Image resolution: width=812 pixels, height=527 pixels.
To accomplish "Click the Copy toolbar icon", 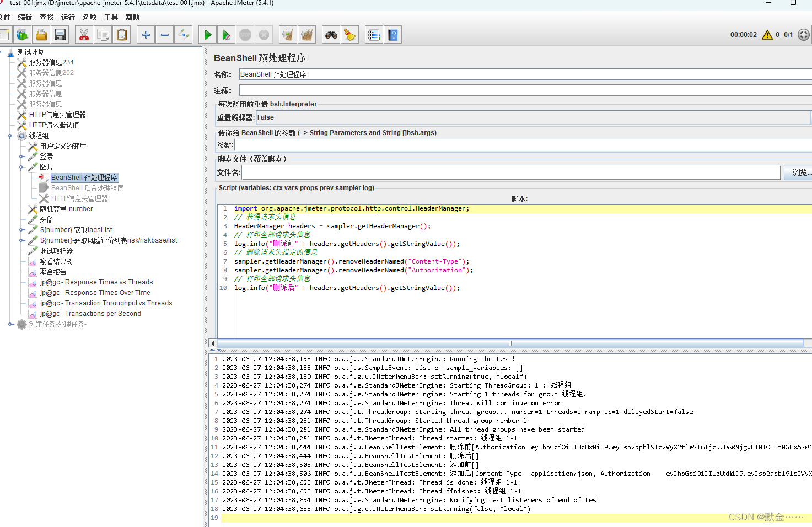I will coord(103,35).
